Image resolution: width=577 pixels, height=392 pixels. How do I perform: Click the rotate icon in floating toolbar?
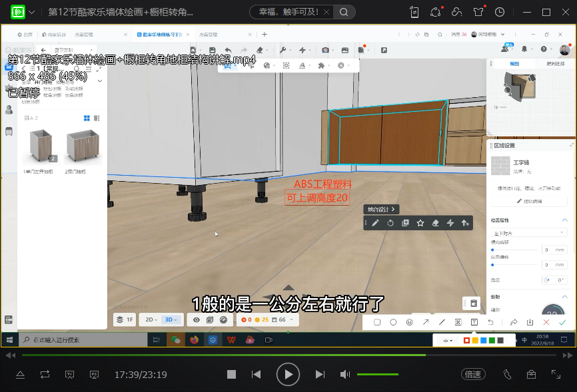390,223
